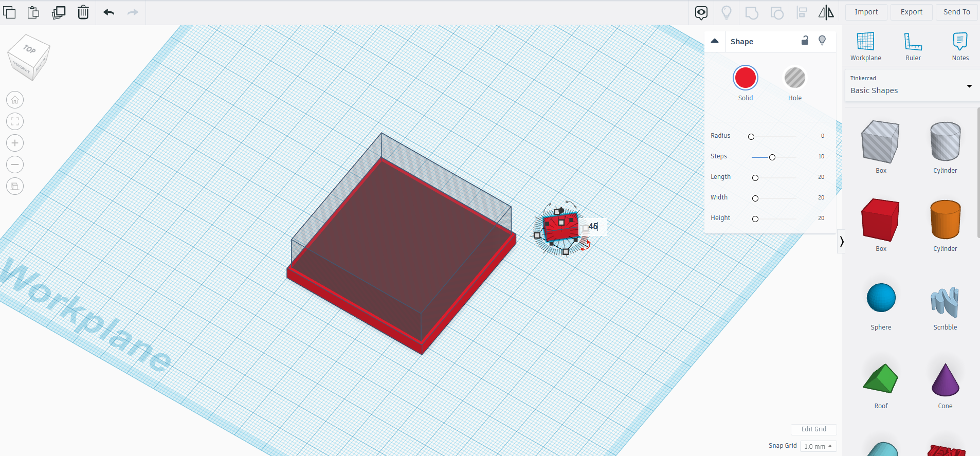Viewport: 980px width, 456px height.
Task: Select the red Box shape
Action: [880, 220]
